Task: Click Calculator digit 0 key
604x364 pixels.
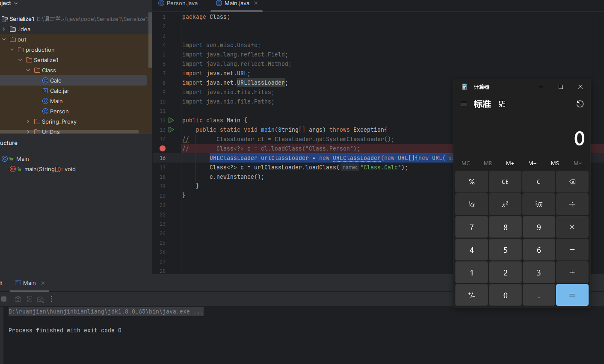Action: coord(505,295)
